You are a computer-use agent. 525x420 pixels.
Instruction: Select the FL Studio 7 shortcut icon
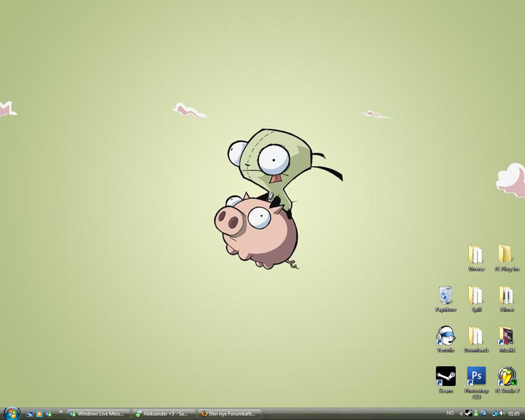[x=507, y=380]
